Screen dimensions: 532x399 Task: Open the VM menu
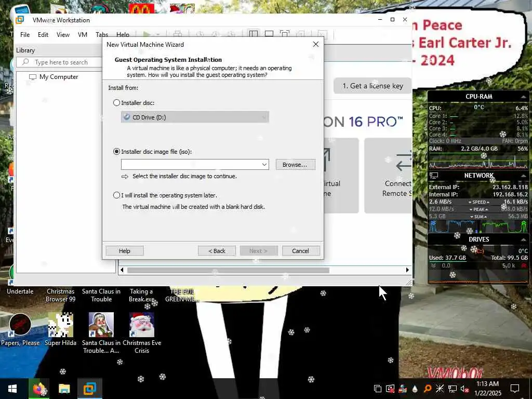[x=83, y=35]
